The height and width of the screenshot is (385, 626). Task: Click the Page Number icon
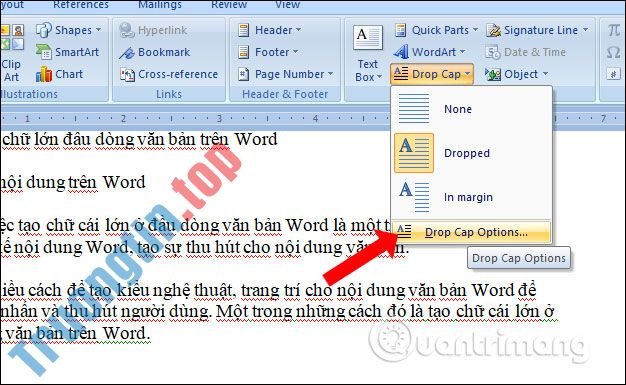point(244,74)
